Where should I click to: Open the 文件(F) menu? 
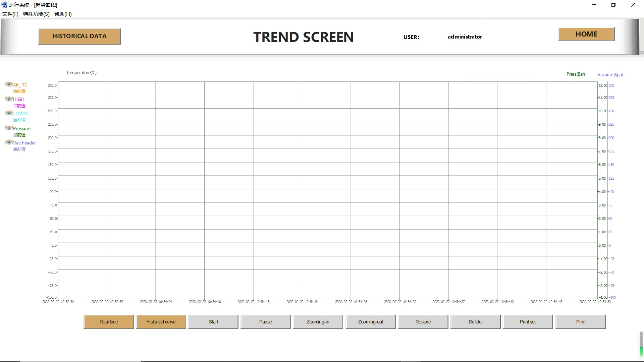(x=10, y=14)
